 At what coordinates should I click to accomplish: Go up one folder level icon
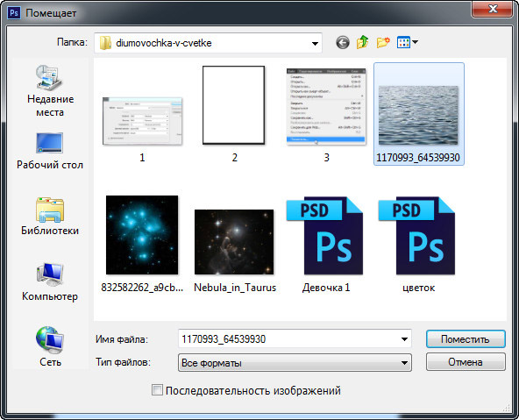point(363,42)
